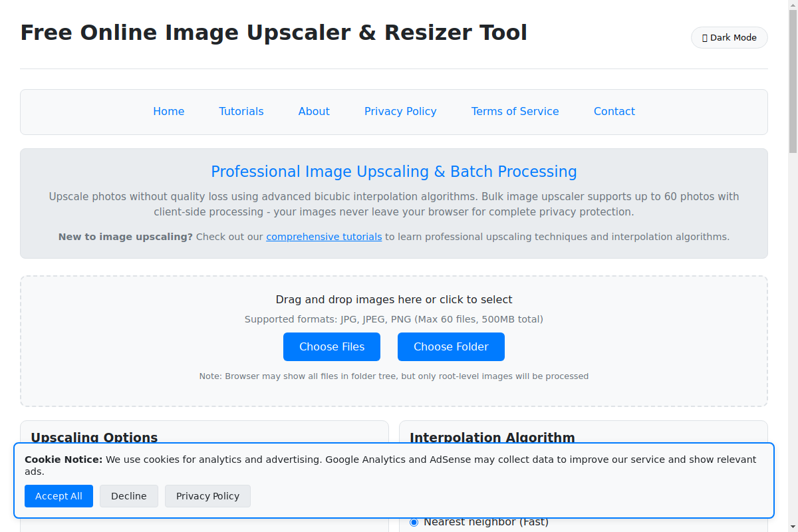Click the page title heading
This screenshot has height=532, width=798.
274,32
